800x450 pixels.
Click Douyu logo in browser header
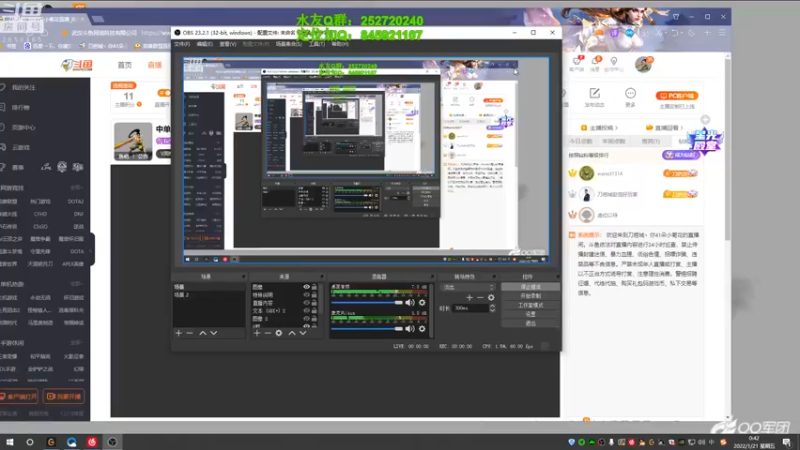coord(77,65)
